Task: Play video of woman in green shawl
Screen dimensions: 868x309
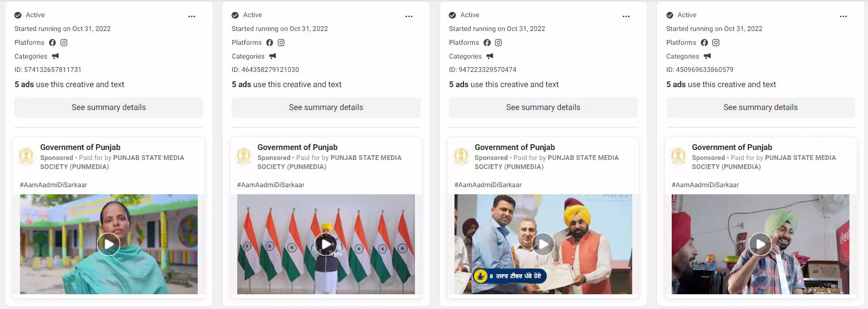Action: tap(109, 244)
